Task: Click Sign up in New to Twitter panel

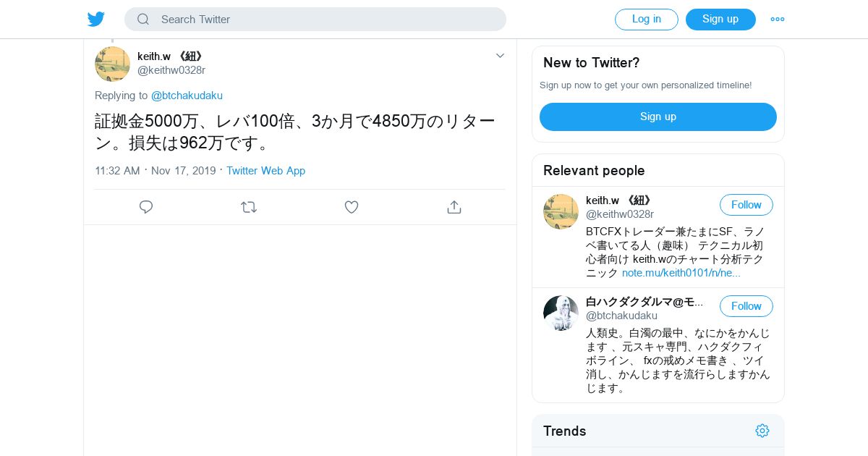Action: [658, 117]
